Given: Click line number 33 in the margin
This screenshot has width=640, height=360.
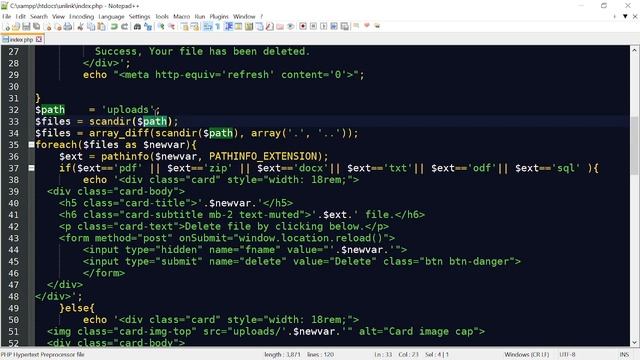Looking at the screenshot, I should [x=13, y=122].
